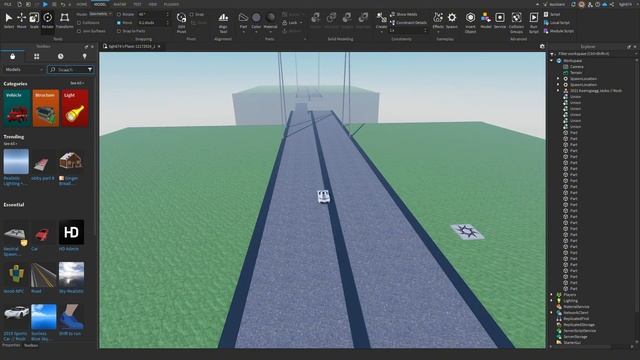
Task: Open the Service insertion dialog
Action: 500,20
